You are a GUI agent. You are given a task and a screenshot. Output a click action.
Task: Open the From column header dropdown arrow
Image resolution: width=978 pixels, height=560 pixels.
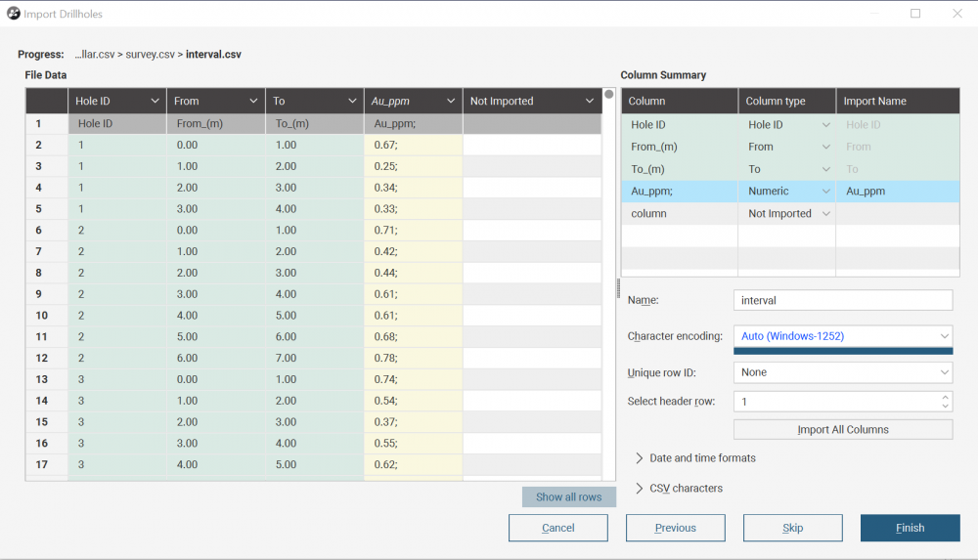254,101
